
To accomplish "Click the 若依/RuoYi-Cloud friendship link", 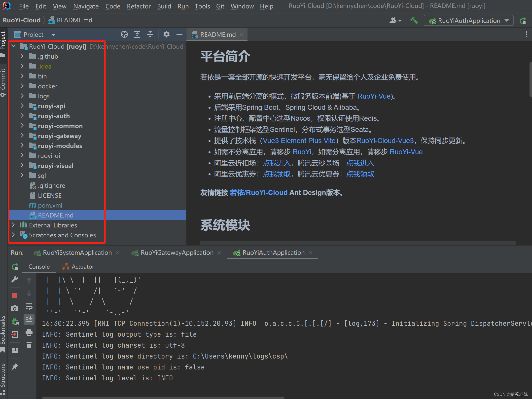I will pos(259,193).
